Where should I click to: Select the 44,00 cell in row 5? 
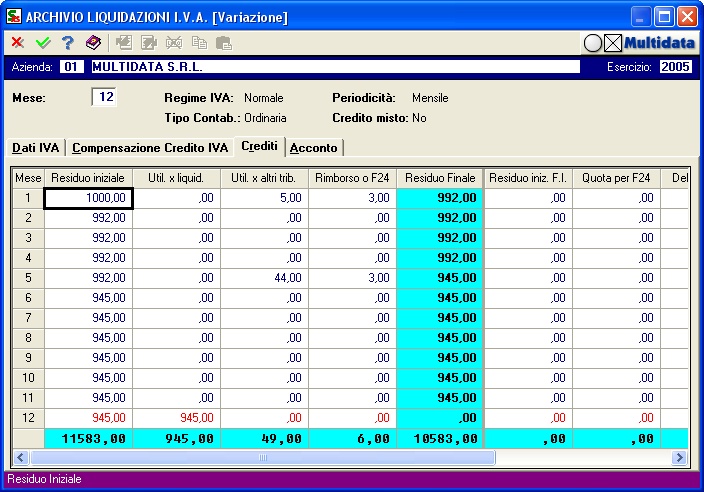264,278
